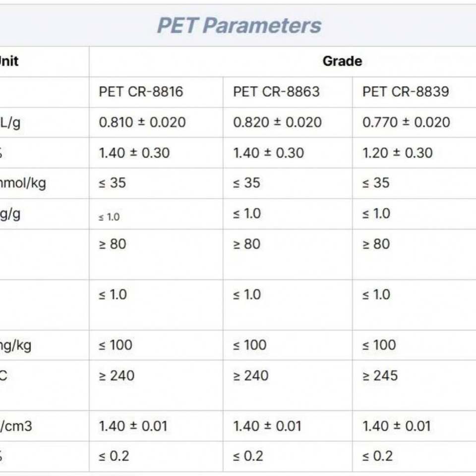Screen dimensions: 476x476
Task: Click the 1.20 ± 0.30 value
Action: pyautogui.click(x=397, y=153)
